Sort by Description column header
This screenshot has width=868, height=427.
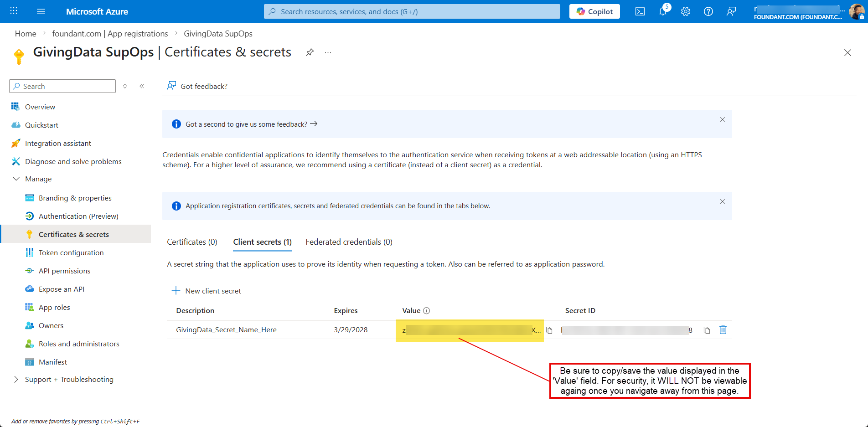(x=195, y=311)
